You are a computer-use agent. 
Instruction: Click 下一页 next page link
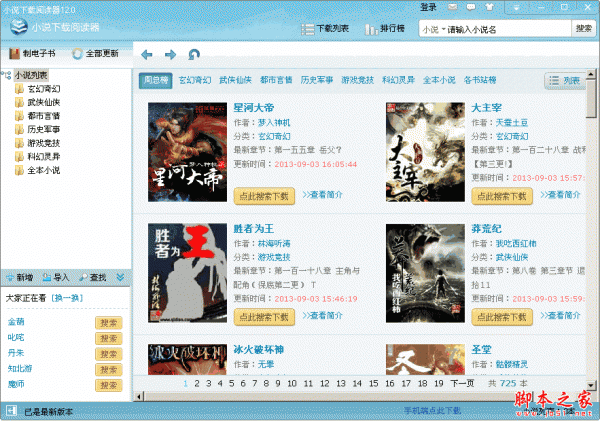(x=462, y=383)
